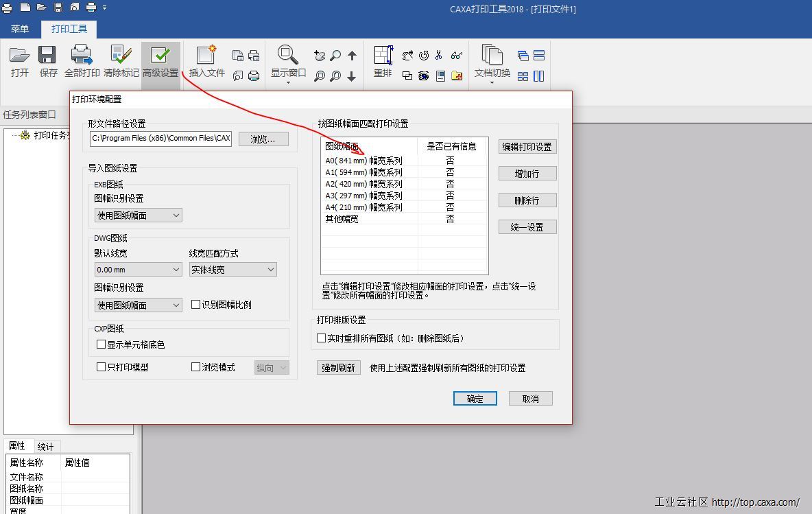Click the file path input field
Viewport: 812px width, 514px height.
pyautogui.click(x=161, y=139)
